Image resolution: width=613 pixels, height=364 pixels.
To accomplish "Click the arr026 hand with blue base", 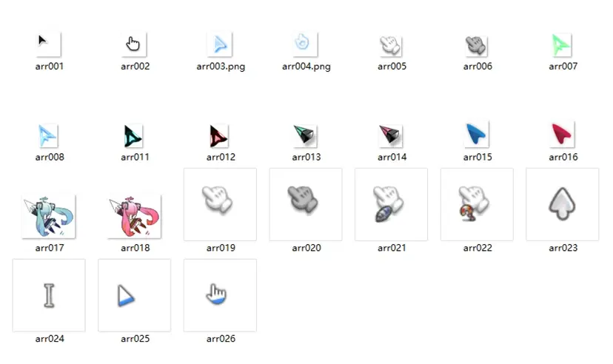I will (x=220, y=294).
